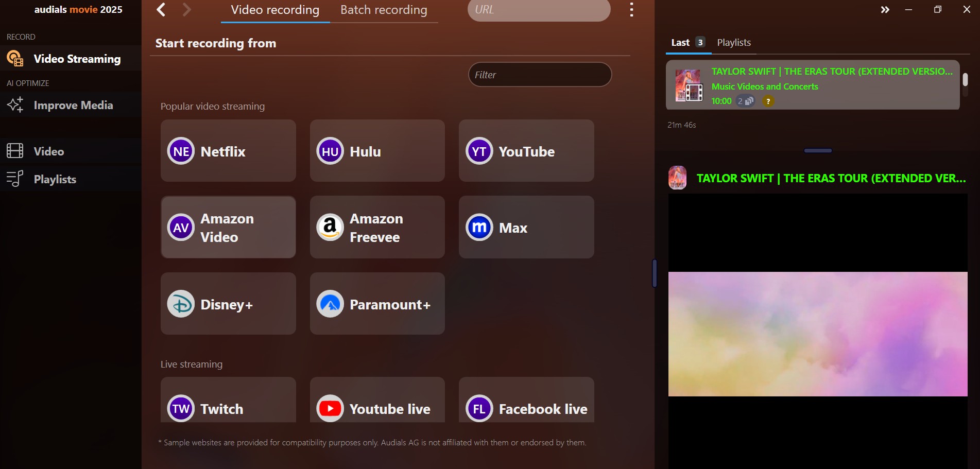Maximize the Audials window
The image size is (980, 469).
pos(937,9)
